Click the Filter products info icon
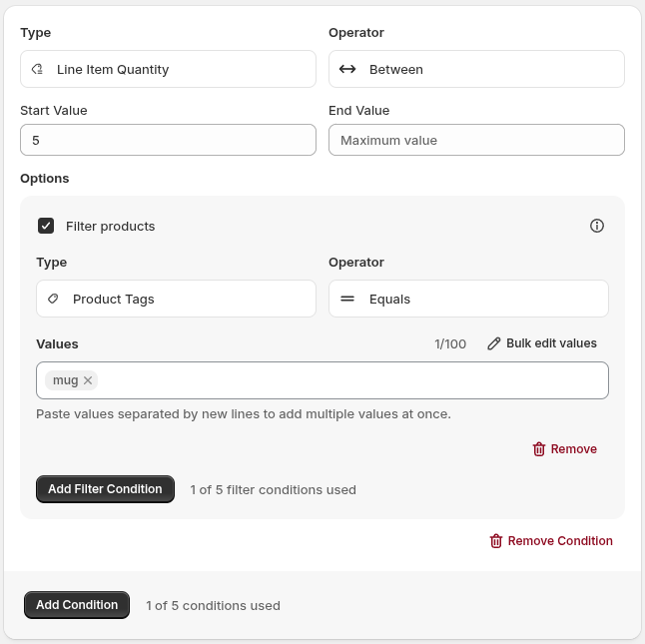Screen dimensions: 645x644 596,226
